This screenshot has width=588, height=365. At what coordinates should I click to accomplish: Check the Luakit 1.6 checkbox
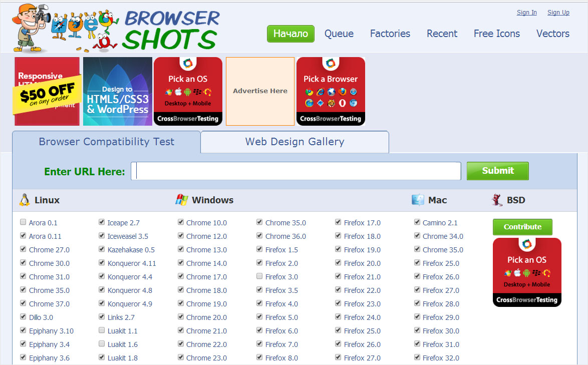tap(102, 343)
